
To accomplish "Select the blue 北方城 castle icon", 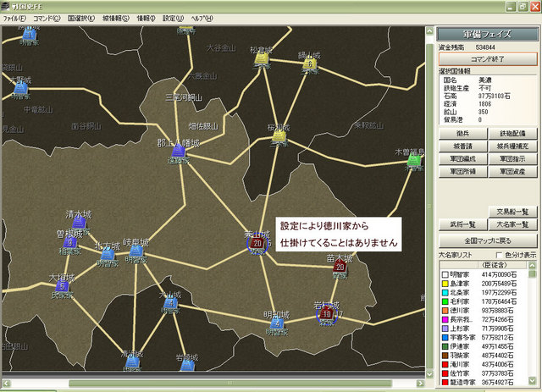I will [108, 255].
